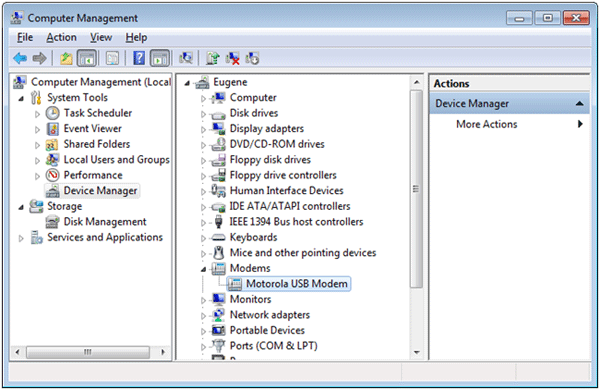
Task: Select IEEE 1394 Bus host controllers
Action: point(296,222)
